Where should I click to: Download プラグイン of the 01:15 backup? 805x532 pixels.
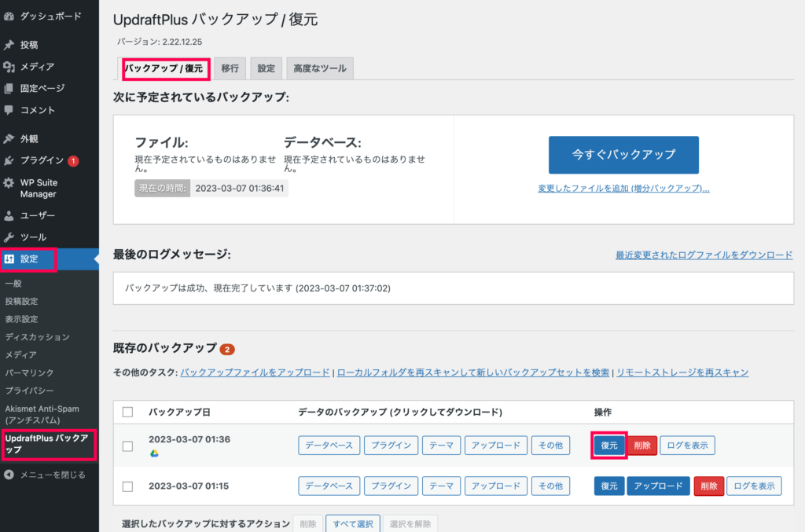click(x=391, y=486)
